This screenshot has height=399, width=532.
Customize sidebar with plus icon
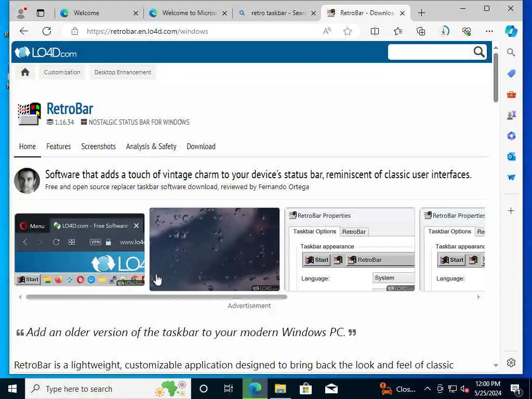pos(511,211)
